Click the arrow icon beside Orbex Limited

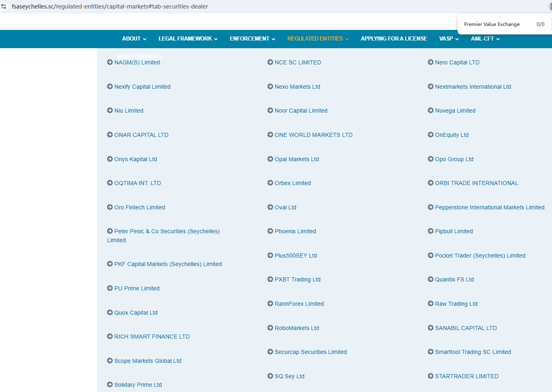[270, 183]
